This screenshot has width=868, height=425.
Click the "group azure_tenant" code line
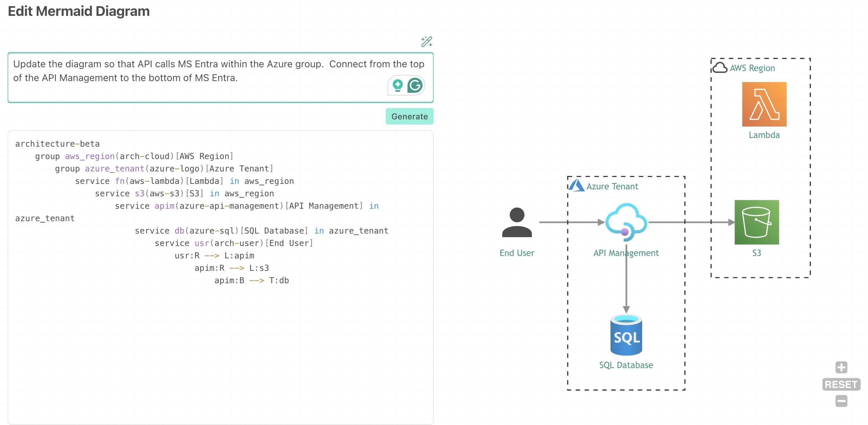(164, 169)
